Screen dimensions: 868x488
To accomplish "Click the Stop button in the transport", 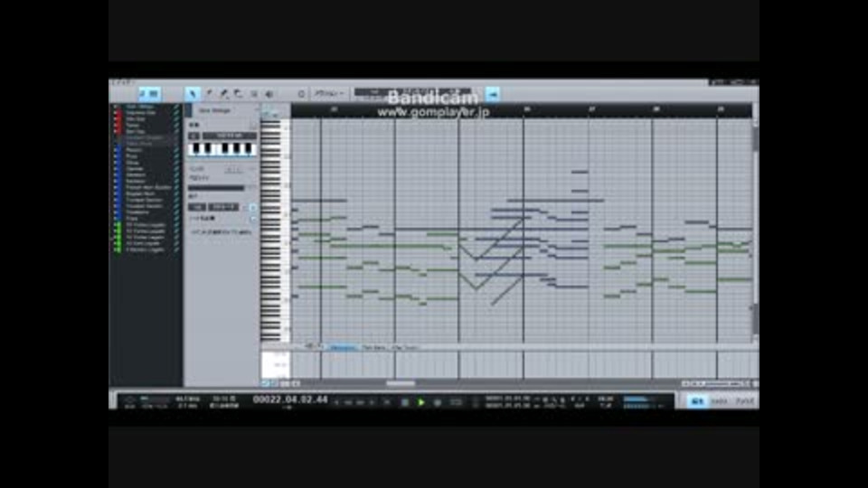I will coord(405,402).
